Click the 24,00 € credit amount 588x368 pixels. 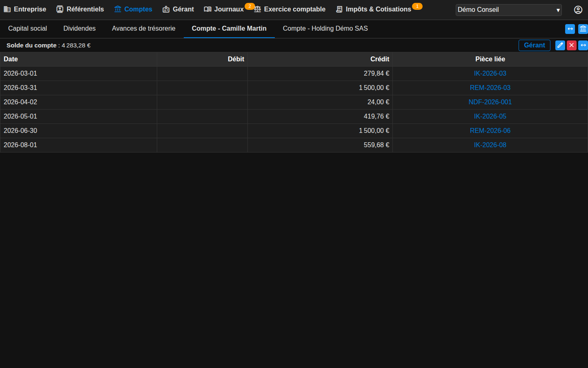[x=379, y=102]
